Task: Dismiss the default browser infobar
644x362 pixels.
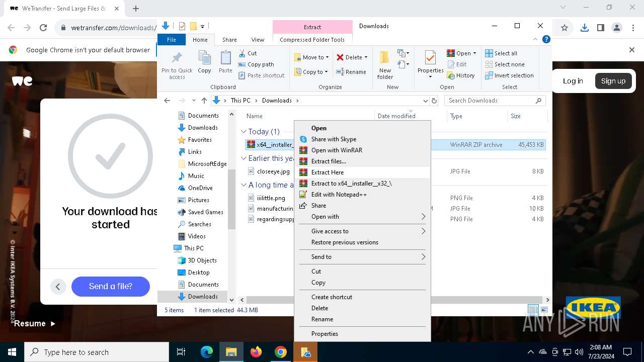Action: (632, 50)
